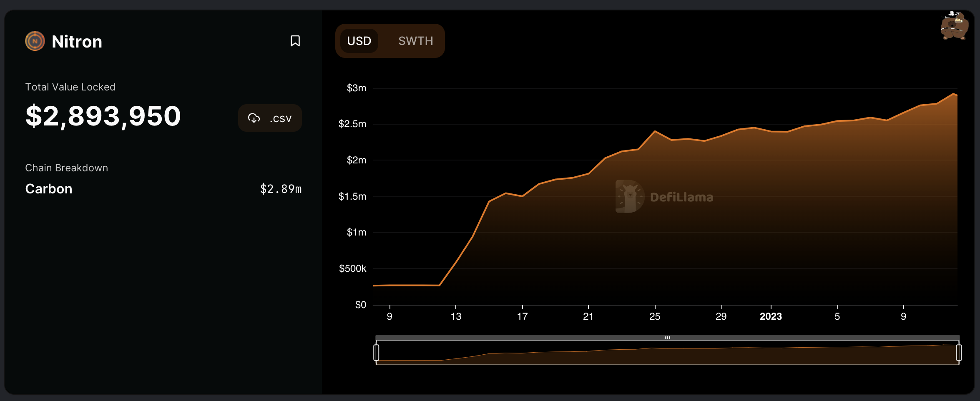Click the 21 date label on x-axis
The width and height of the screenshot is (980, 401).
tap(588, 316)
